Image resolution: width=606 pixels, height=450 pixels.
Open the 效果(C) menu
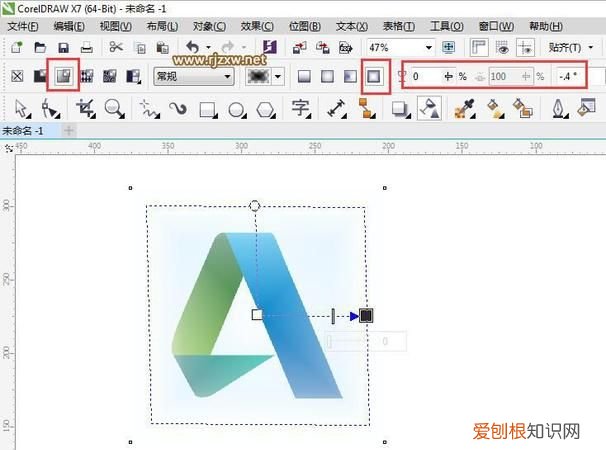257,25
